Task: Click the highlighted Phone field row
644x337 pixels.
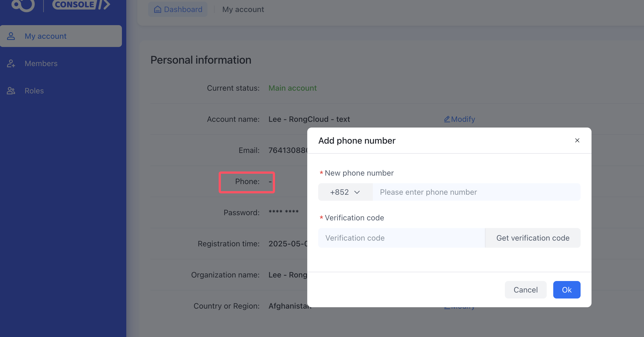Action: click(247, 182)
